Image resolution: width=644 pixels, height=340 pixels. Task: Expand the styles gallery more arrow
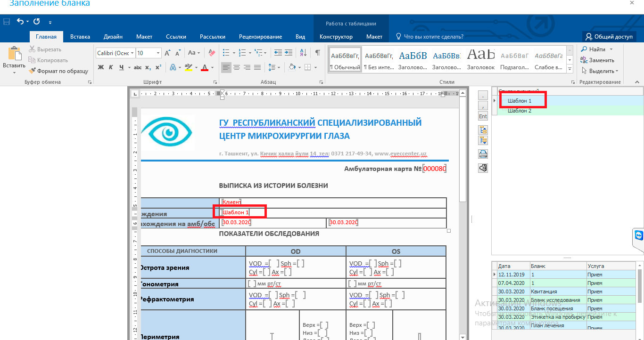coord(570,69)
